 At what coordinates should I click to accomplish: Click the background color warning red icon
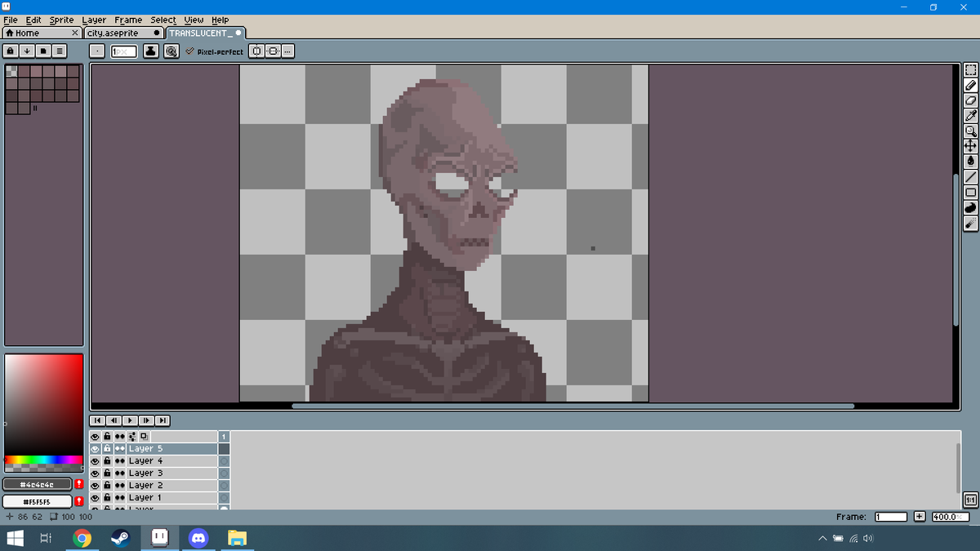pyautogui.click(x=79, y=501)
